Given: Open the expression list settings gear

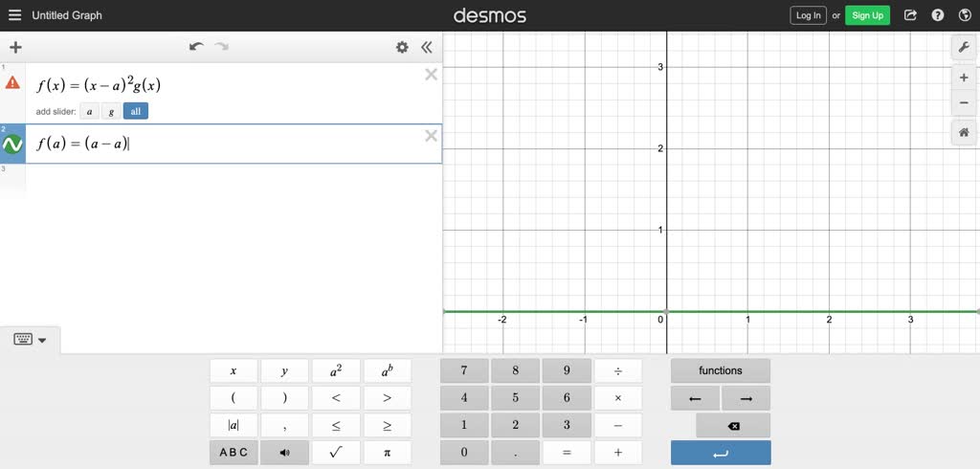Looking at the screenshot, I should (x=402, y=47).
